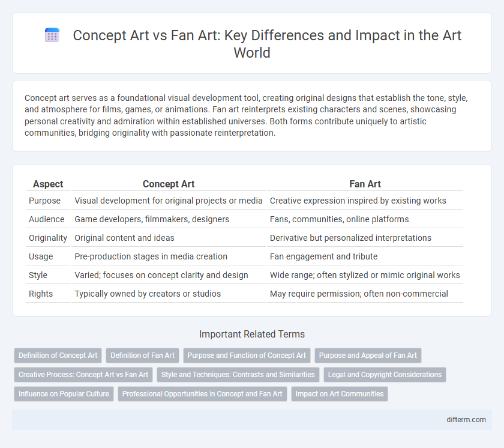The height and width of the screenshot is (448, 504).
Task: Click the 'Originality' row label
Action: point(48,238)
